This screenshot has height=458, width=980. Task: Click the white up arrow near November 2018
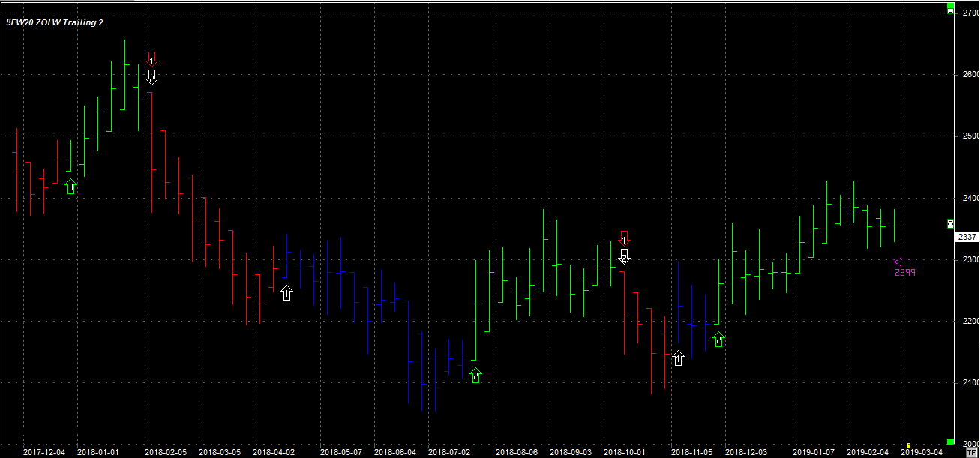678,358
